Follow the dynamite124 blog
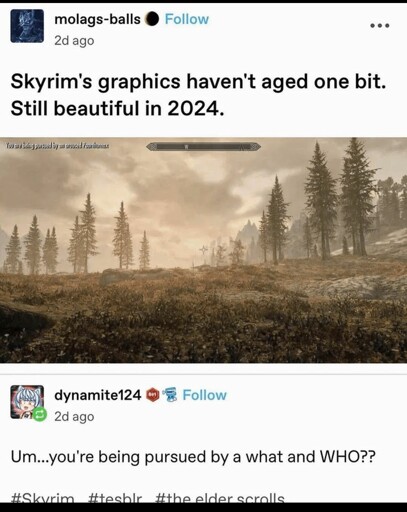Image resolution: width=407 pixels, height=512 pixels. [x=204, y=395]
